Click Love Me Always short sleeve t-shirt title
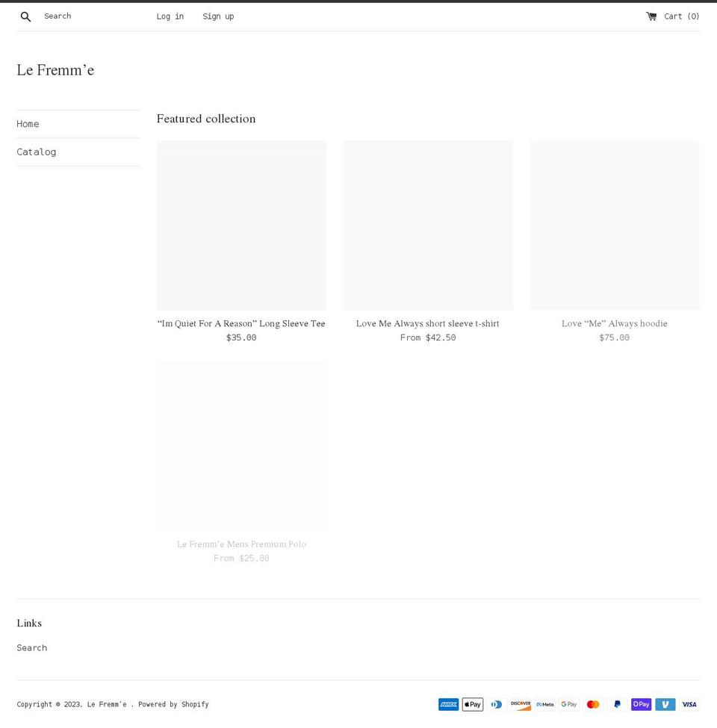Viewport: 717px width, 728px height. [x=428, y=323]
